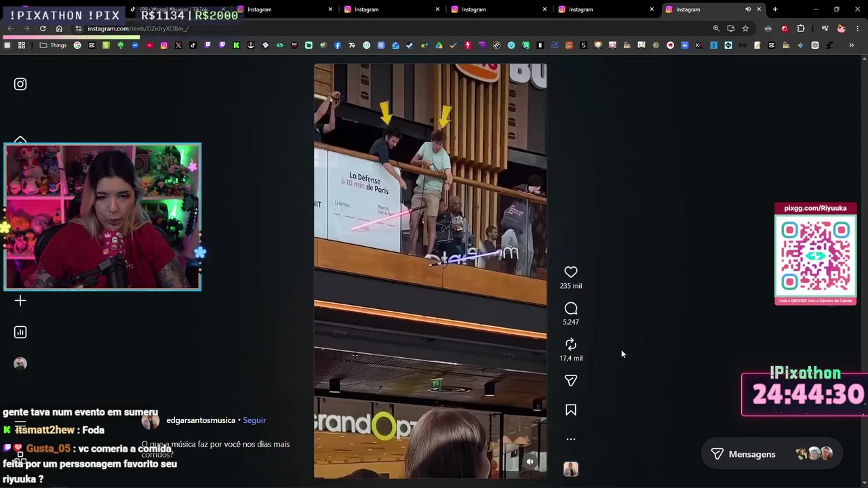Screen dimensions: 868x488
Task: Reload the Instagram page
Action: 43,28
